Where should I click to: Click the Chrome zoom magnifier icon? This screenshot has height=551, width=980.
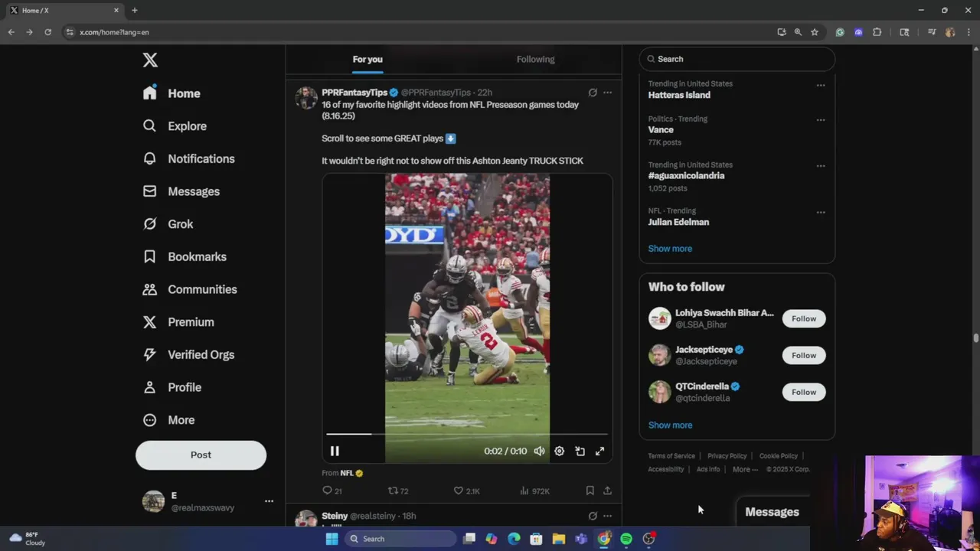(798, 32)
